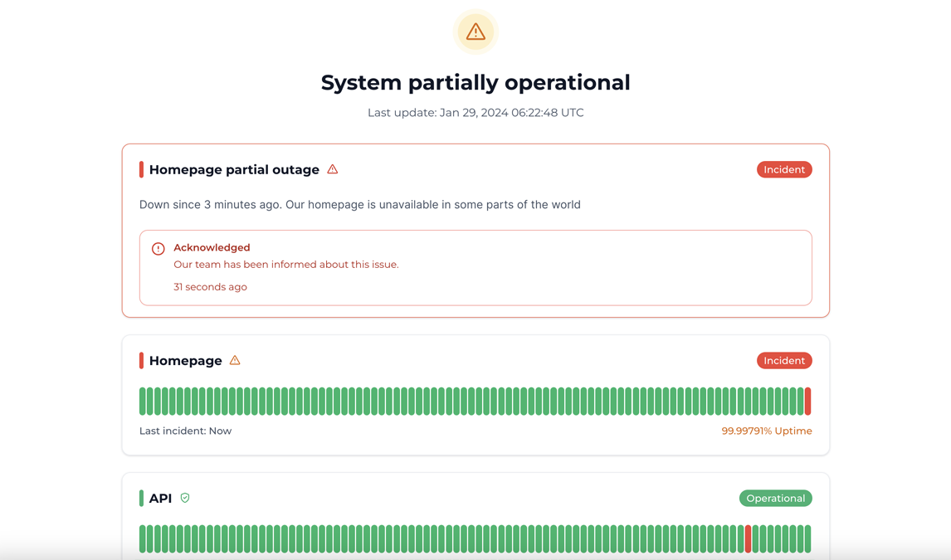Image resolution: width=951 pixels, height=560 pixels.
Task: Open the Homepage partial outage title
Action: pyautogui.click(x=234, y=169)
